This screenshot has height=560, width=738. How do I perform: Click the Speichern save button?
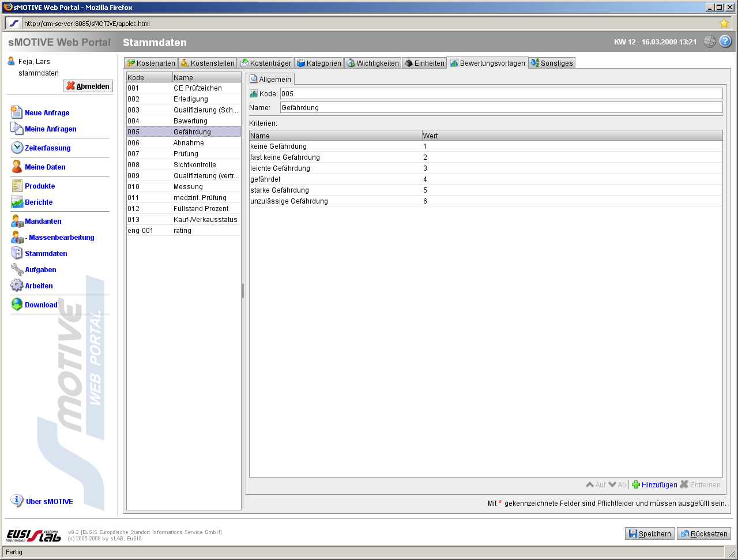(650, 533)
